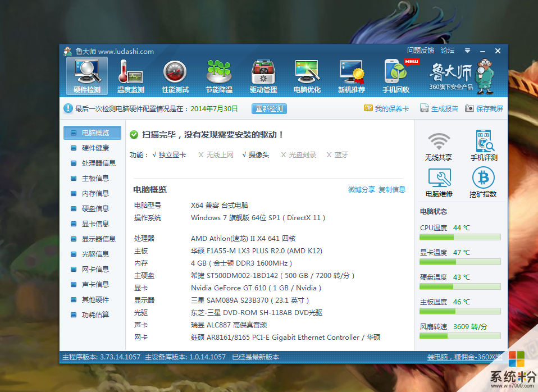Click the 硬盘温度 temperature bar
Viewport: 538px width, 392px height.
[460, 286]
